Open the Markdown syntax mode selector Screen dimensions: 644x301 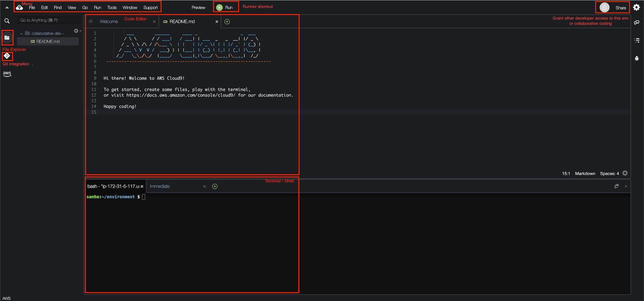pos(585,174)
